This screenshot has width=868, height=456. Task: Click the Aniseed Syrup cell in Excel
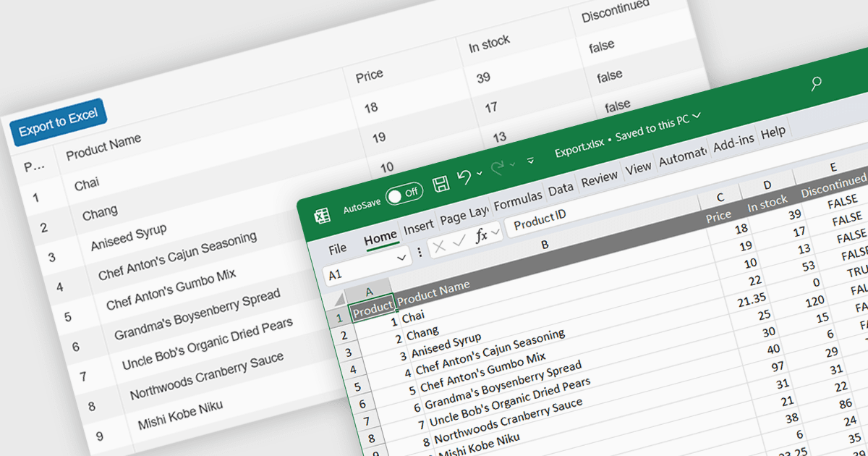pyautogui.click(x=447, y=344)
